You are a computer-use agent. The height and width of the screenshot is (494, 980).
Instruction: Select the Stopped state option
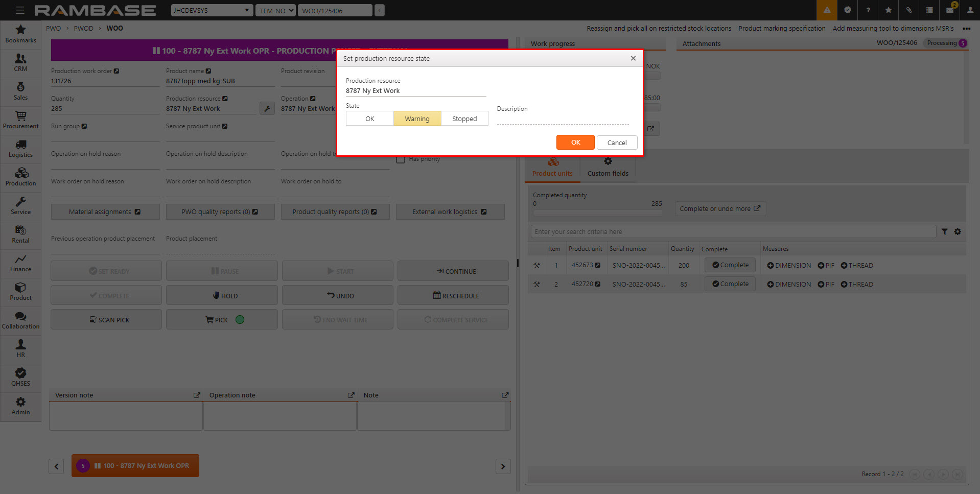point(464,119)
